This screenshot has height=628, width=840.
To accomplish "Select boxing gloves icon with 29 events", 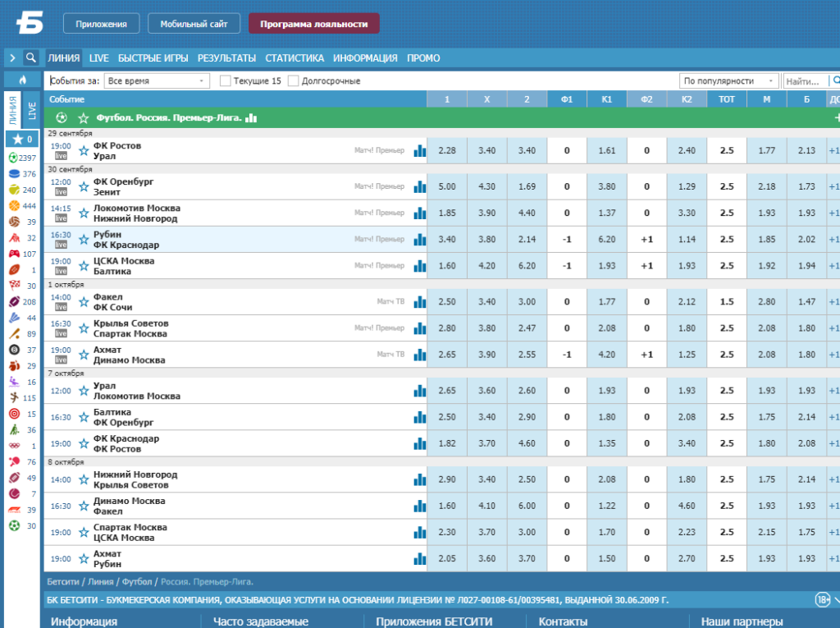I will 14,366.
